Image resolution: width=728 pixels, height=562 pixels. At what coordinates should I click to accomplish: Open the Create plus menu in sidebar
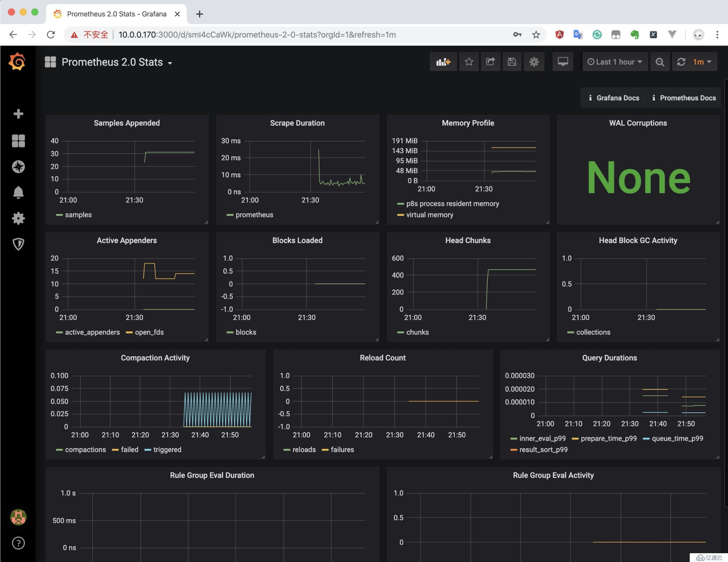pos(18,114)
